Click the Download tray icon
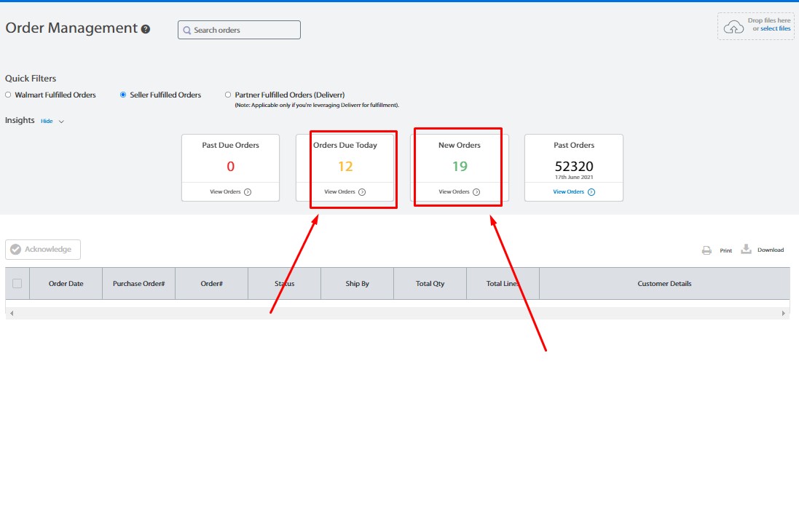Viewport: 799px width, 532px height. pyautogui.click(x=746, y=249)
